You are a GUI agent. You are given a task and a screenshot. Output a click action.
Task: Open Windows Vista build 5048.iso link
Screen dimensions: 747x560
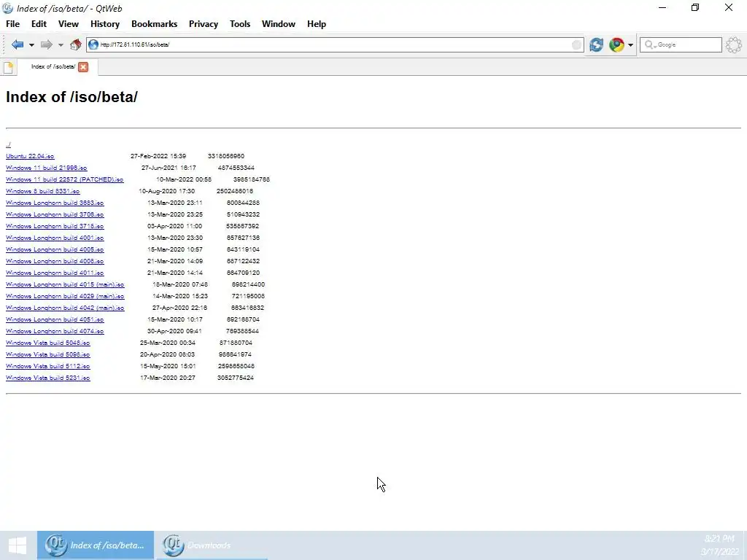click(47, 343)
